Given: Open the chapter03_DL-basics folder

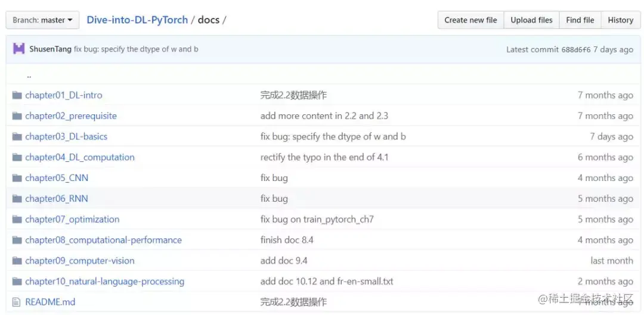Looking at the screenshot, I should point(66,136).
